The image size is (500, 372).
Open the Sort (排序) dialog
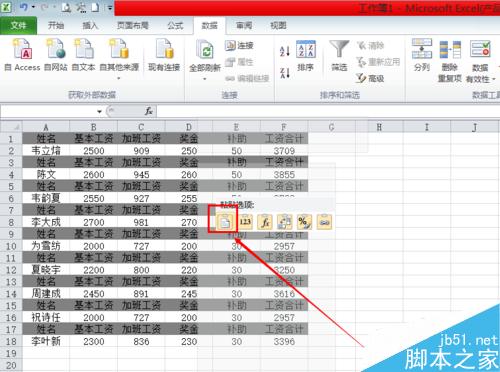click(306, 56)
